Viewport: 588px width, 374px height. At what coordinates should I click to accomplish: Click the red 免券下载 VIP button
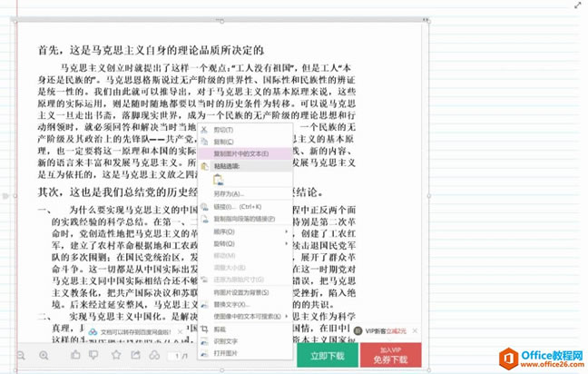(x=390, y=356)
